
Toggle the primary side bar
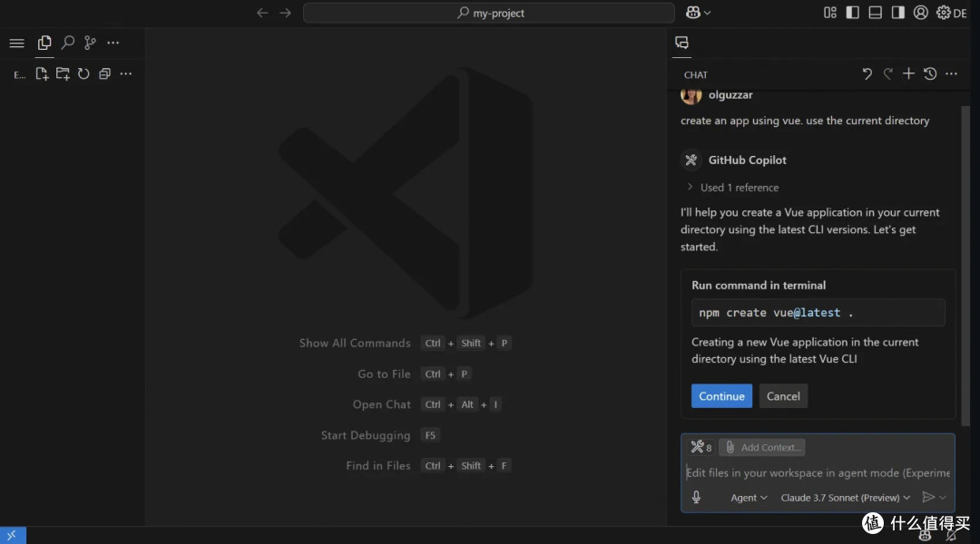(852, 13)
